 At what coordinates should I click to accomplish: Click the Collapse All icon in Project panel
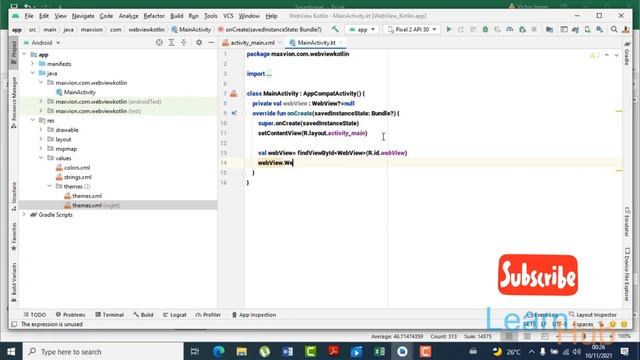[x=184, y=42]
